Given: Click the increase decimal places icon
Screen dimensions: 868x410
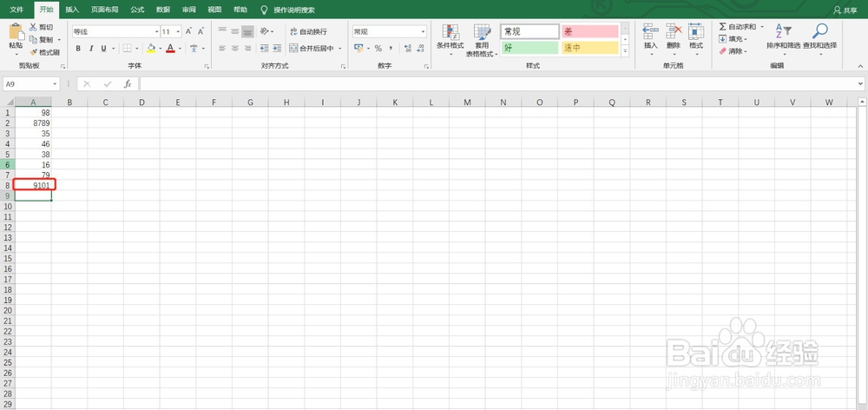Looking at the screenshot, I should coord(408,49).
